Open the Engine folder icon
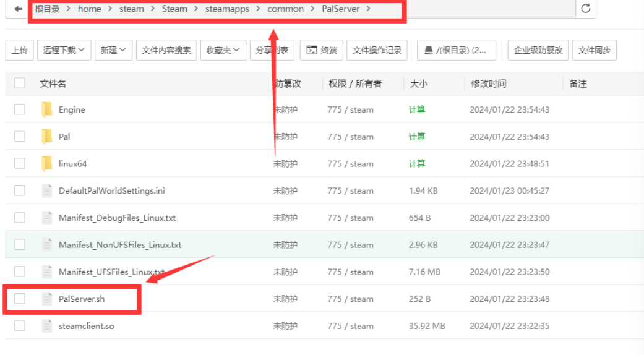The width and height of the screenshot is (644, 355). coord(47,109)
